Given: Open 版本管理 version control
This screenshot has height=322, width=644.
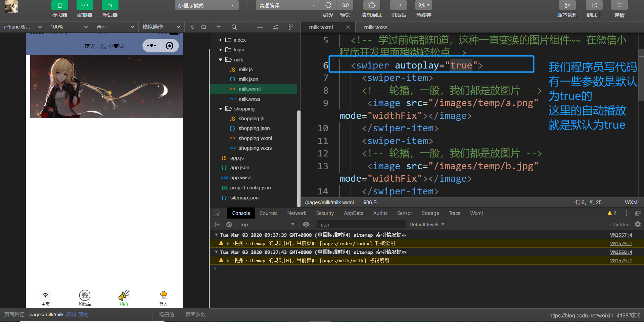Looking at the screenshot, I should click(x=567, y=5).
